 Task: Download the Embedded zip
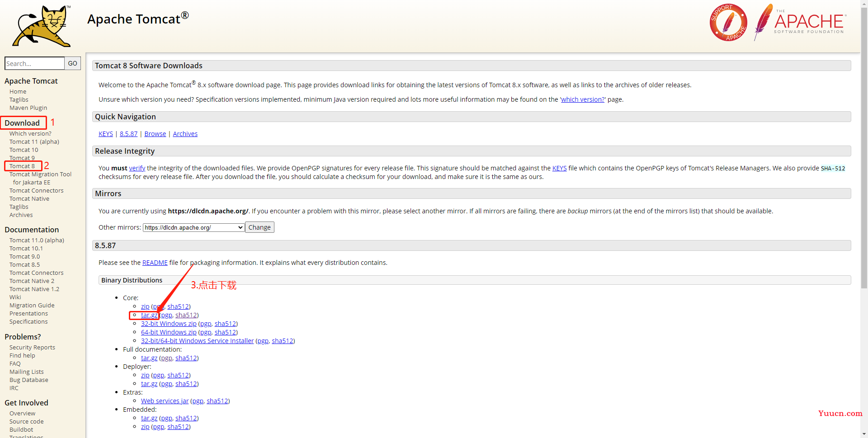pyautogui.click(x=145, y=427)
